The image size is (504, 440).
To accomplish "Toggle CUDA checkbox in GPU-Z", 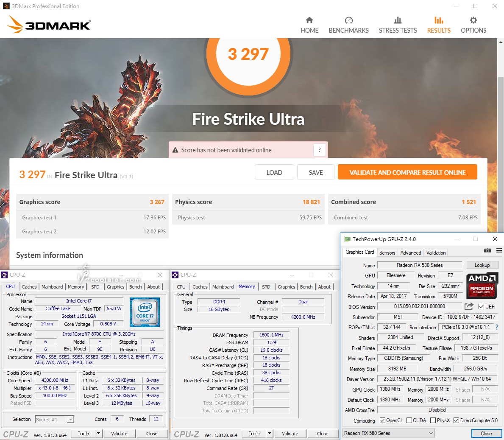I will click(x=409, y=420).
